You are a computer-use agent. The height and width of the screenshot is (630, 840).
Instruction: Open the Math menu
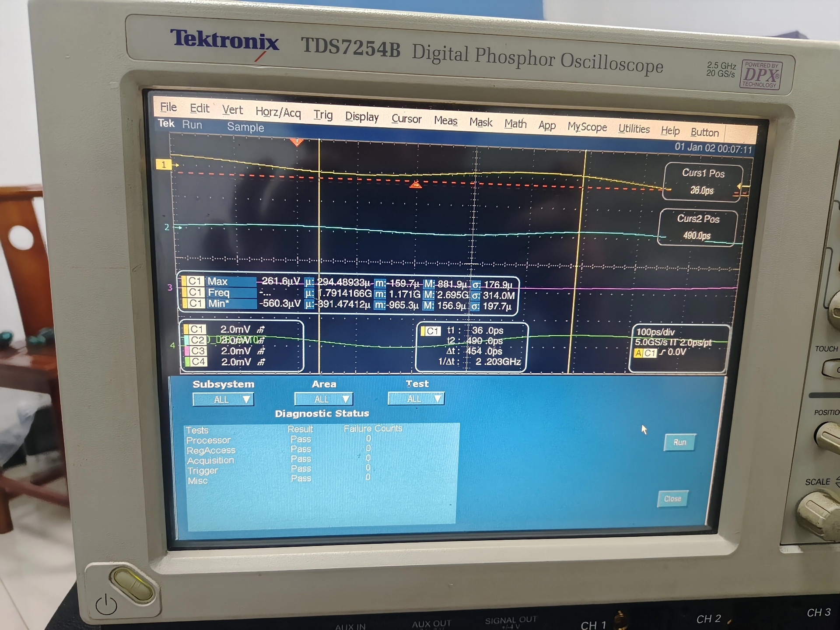tap(515, 124)
